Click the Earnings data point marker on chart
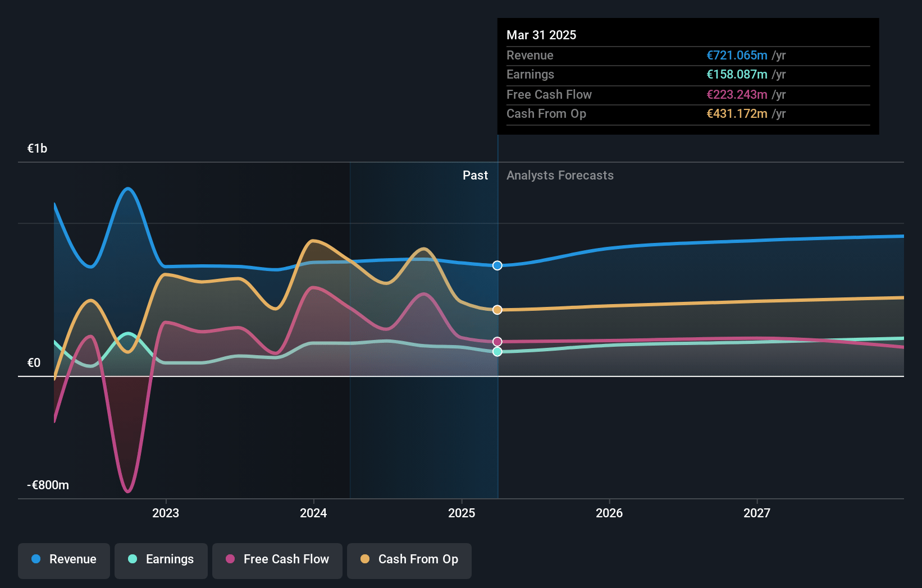Screen dimensions: 922x588 [497, 352]
